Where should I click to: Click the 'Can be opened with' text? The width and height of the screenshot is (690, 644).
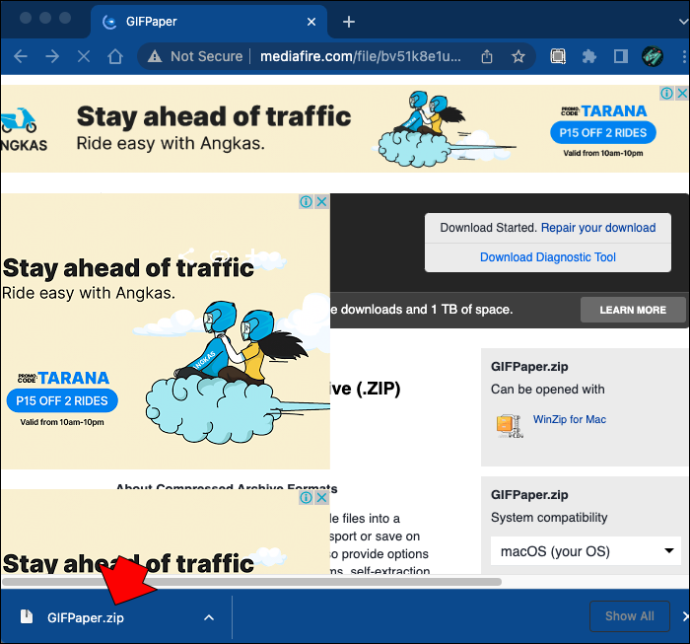(x=548, y=389)
